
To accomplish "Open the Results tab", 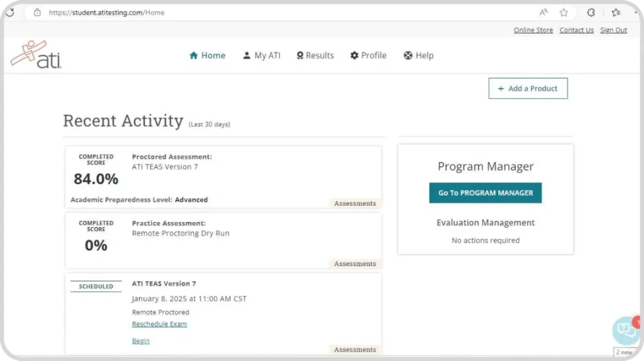I will pyautogui.click(x=315, y=55).
